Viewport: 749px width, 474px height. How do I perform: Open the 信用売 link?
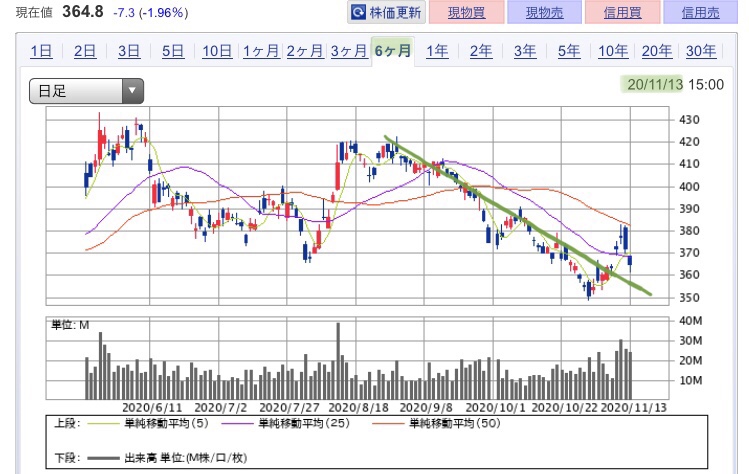click(700, 12)
